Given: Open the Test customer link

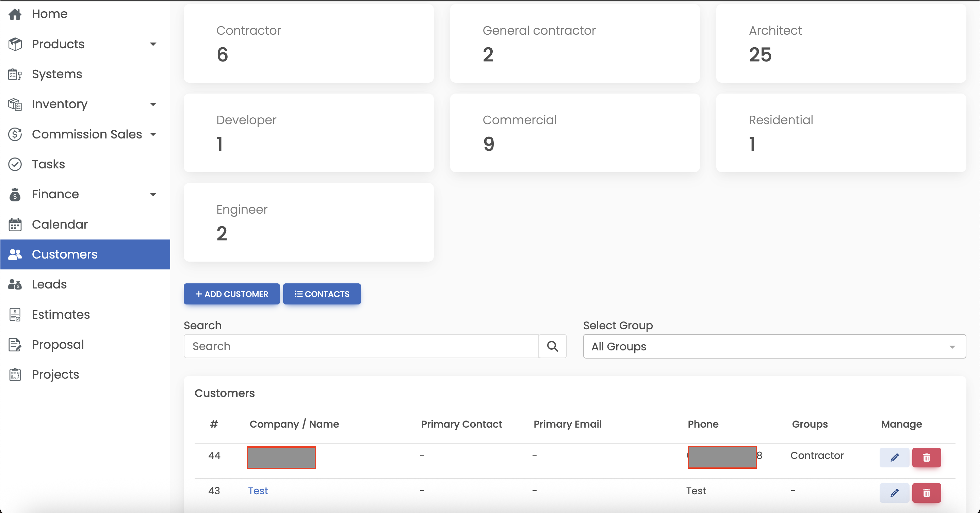Looking at the screenshot, I should coord(258,491).
